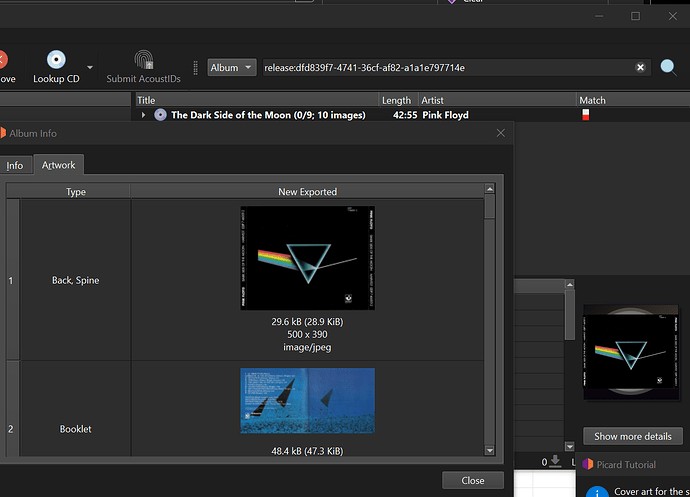Image resolution: width=690 pixels, height=497 pixels.
Task: Click the album disc icon beside the title
Action: [x=161, y=115]
